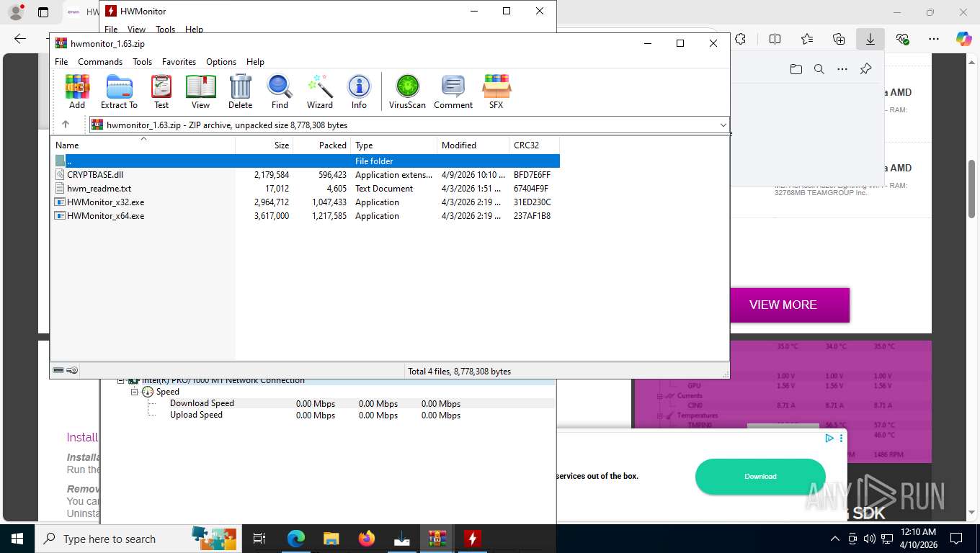Click the taskbar search box
980x553 pixels.
pyautogui.click(x=137, y=539)
